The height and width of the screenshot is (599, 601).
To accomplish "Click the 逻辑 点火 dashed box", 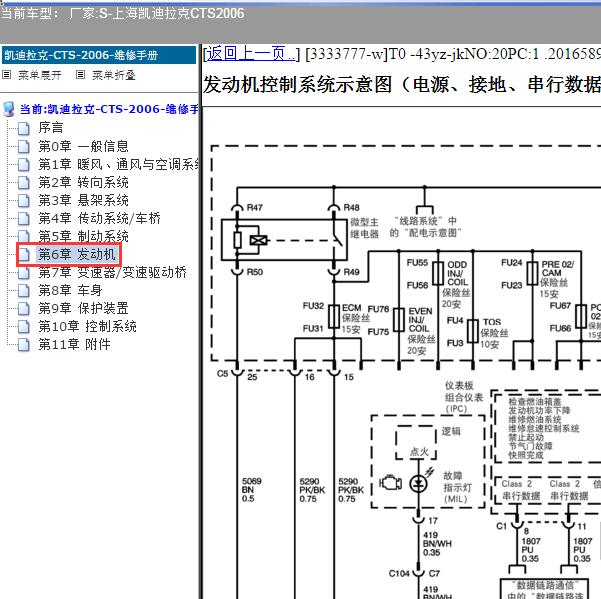I will click(x=416, y=442).
